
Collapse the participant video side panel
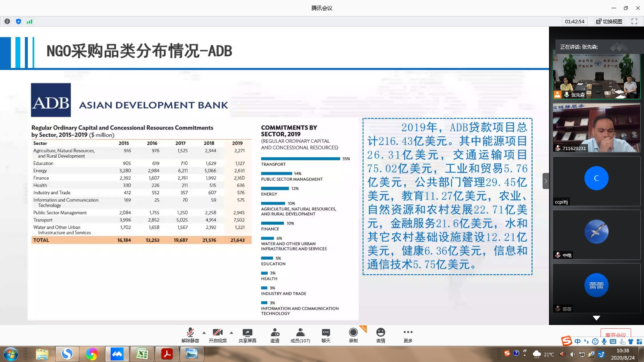click(546, 181)
